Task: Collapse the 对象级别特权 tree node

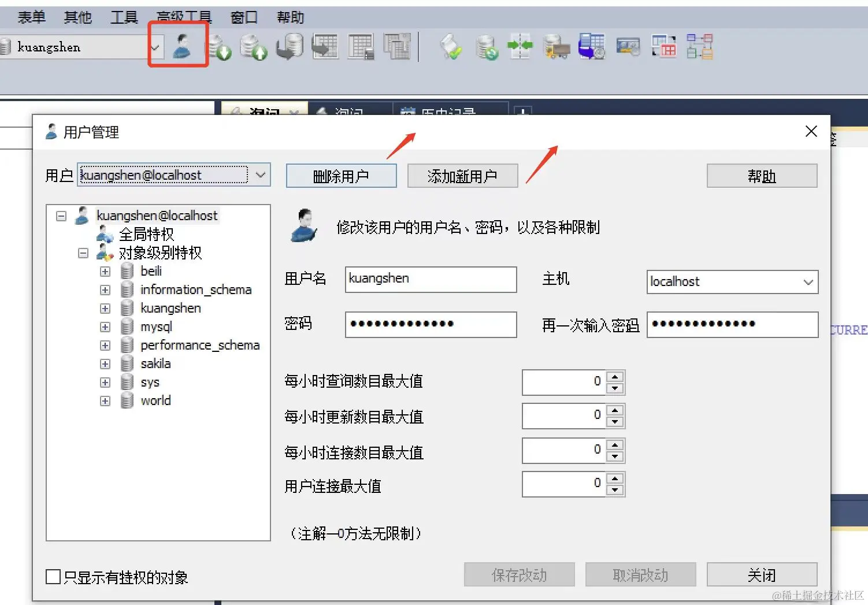Action: [x=83, y=253]
